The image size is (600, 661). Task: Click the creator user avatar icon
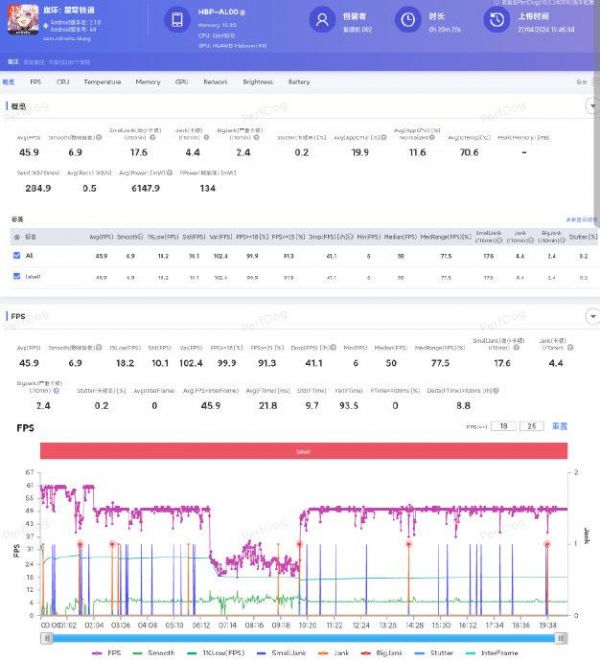pos(320,21)
